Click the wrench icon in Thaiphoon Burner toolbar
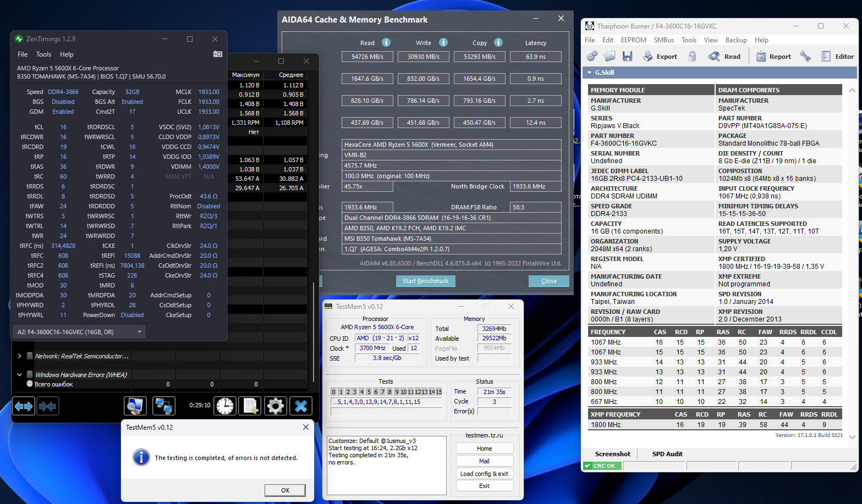Image resolution: width=862 pixels, height=504 pixels. click(805, 56)
